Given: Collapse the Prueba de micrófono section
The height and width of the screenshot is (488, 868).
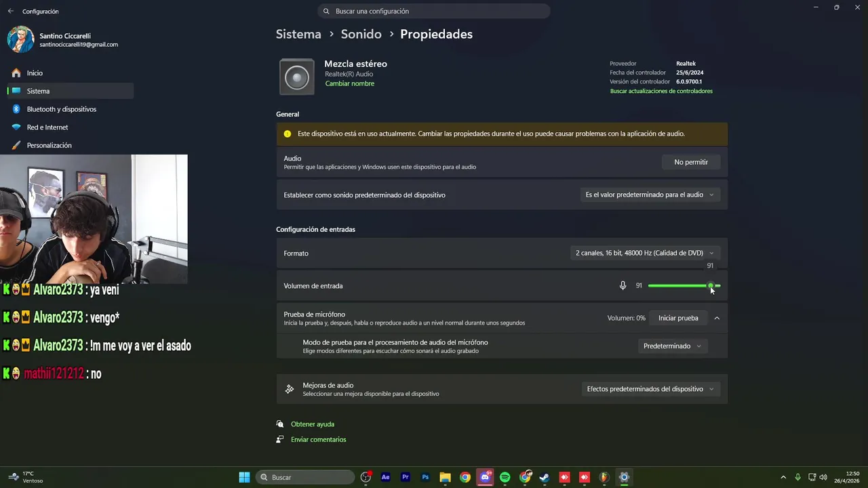Looking at the screenshot, I should tap(717, 318).
